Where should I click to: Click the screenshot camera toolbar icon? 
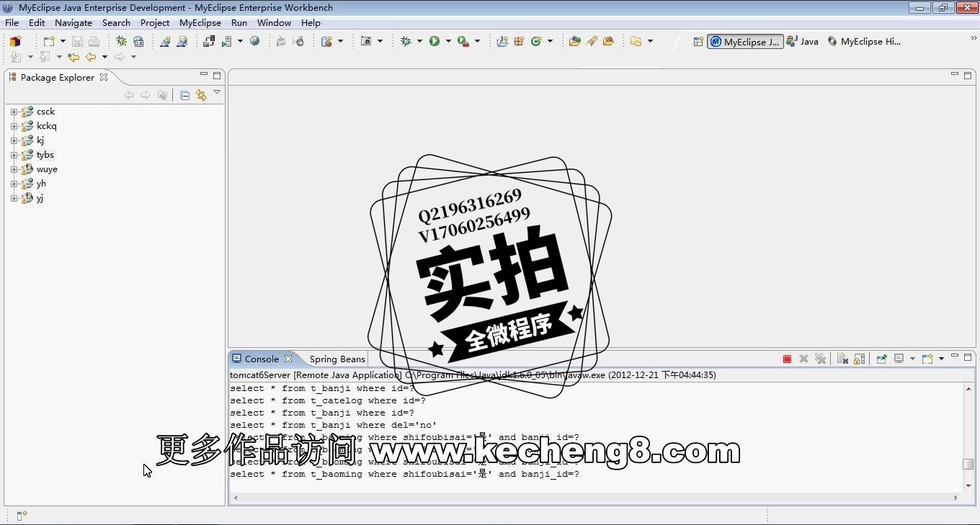point(366,42)
